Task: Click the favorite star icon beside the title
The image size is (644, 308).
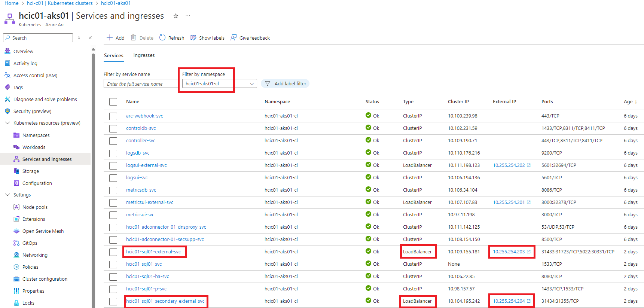Action: [x=176, y=16]
